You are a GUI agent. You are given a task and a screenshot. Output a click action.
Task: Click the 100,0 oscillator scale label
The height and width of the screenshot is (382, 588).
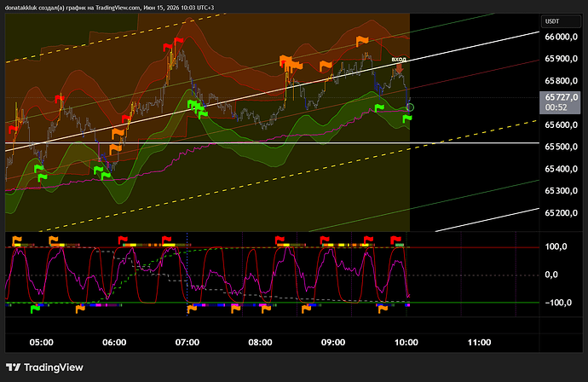[x=556, y=246]
